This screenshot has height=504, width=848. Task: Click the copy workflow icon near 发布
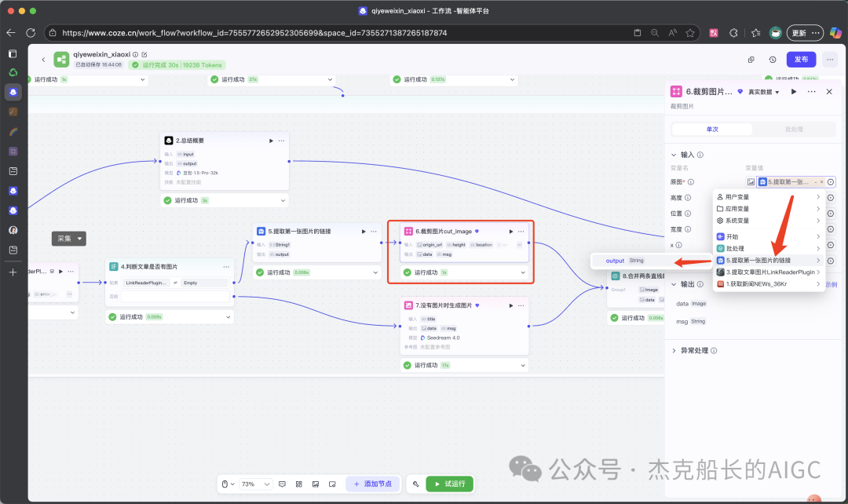pos(751,60)
